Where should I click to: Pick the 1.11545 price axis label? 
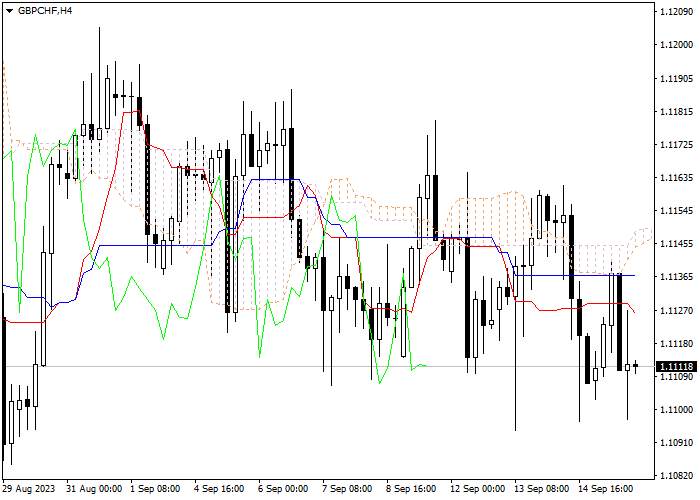[677, 210]
